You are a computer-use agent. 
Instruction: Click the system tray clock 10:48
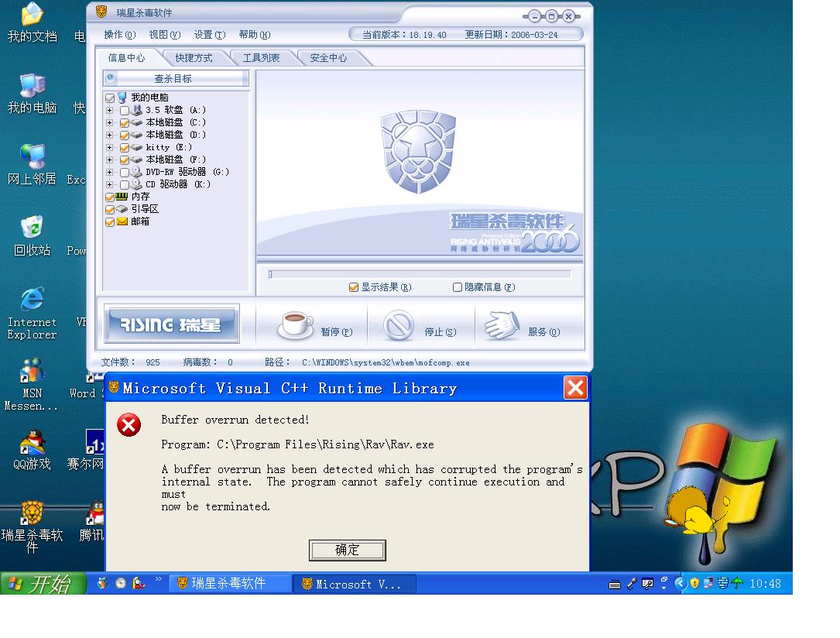[765, 583]
